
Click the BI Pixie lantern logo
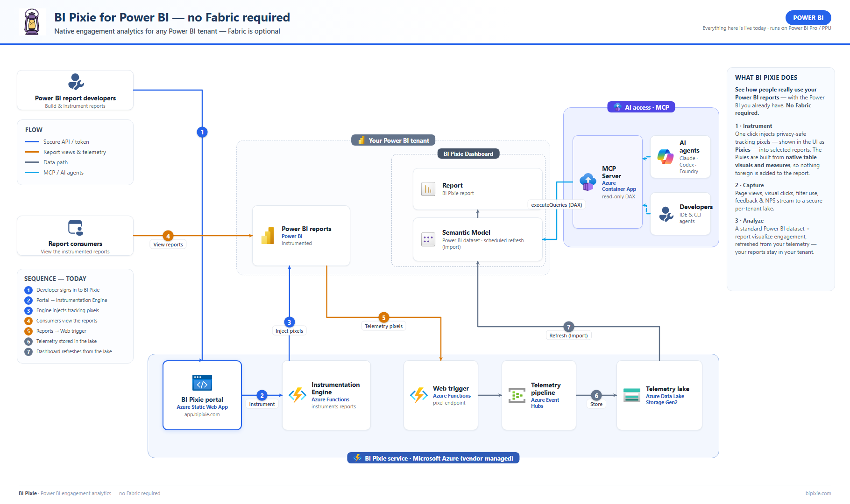tap(32, 22)
